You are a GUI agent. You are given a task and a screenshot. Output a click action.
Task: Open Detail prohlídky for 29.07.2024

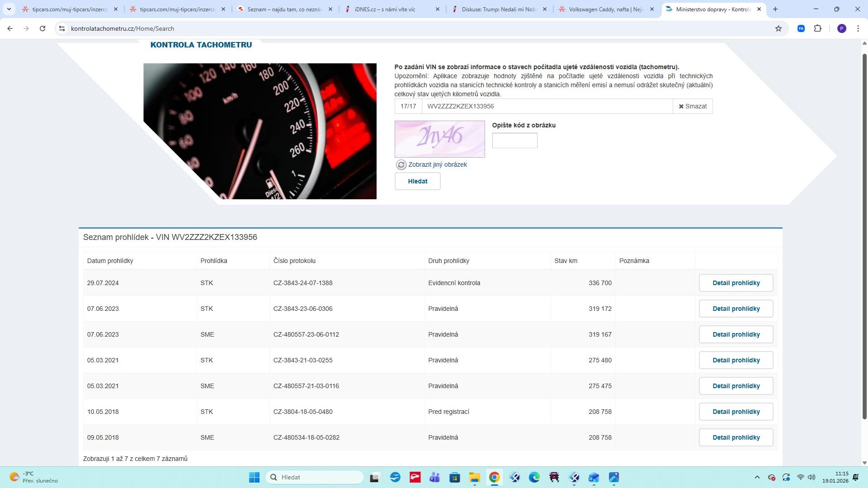coord(736,283)
